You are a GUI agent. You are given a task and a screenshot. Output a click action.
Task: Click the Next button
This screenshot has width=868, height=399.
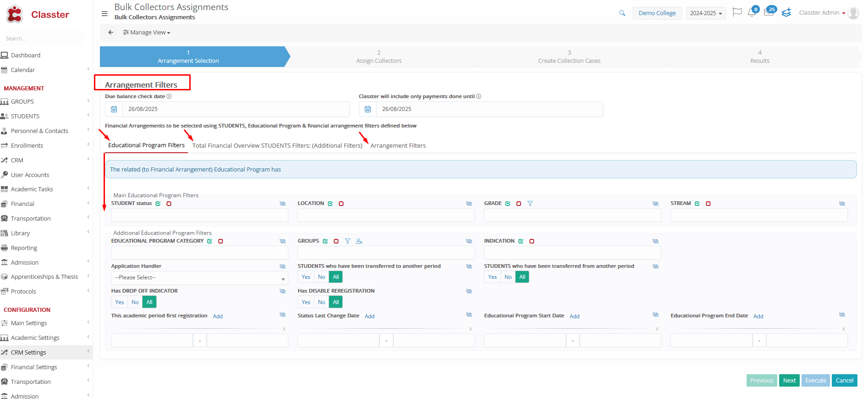789,381
